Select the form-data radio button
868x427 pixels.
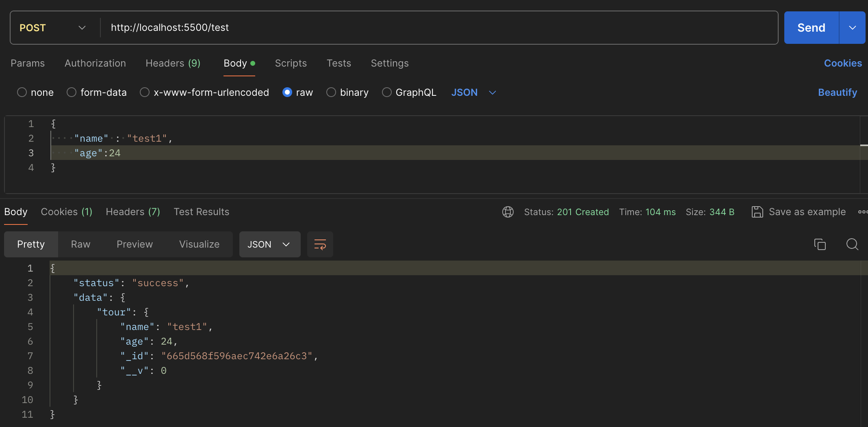click(72, 93)
